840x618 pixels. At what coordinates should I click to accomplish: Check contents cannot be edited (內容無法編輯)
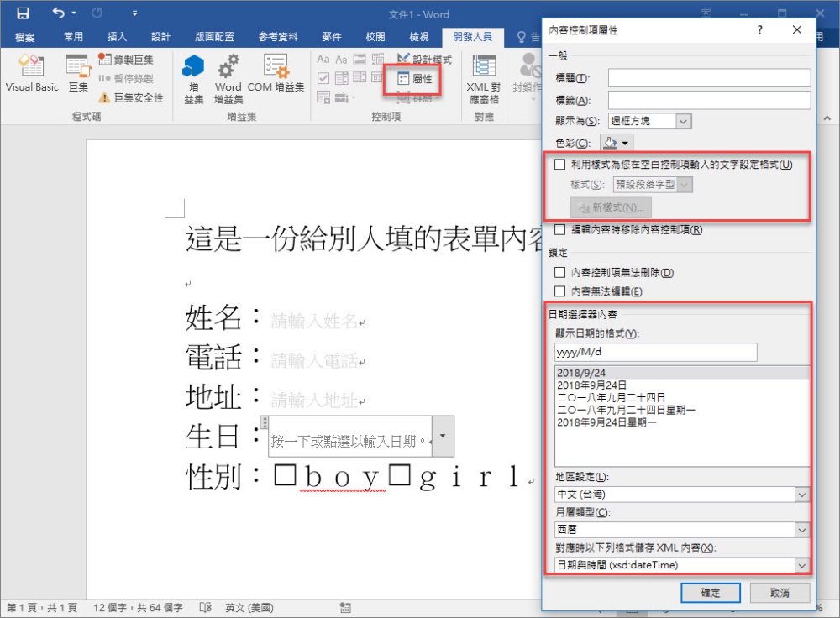(x=559, y=291)
